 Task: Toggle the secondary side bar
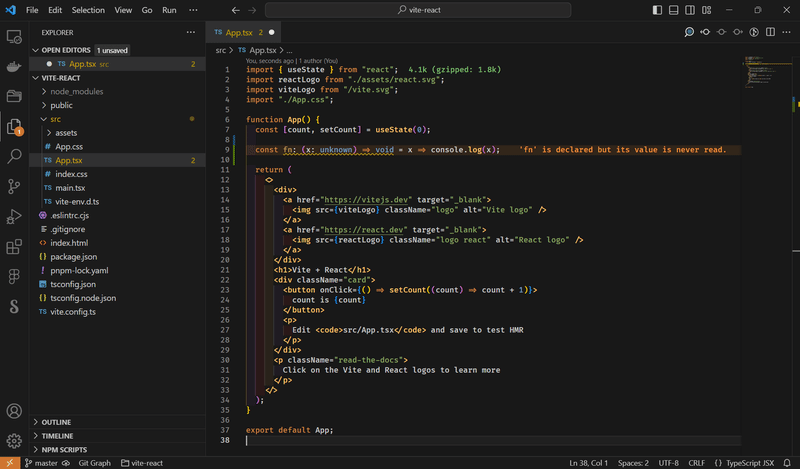coord(690,10)
